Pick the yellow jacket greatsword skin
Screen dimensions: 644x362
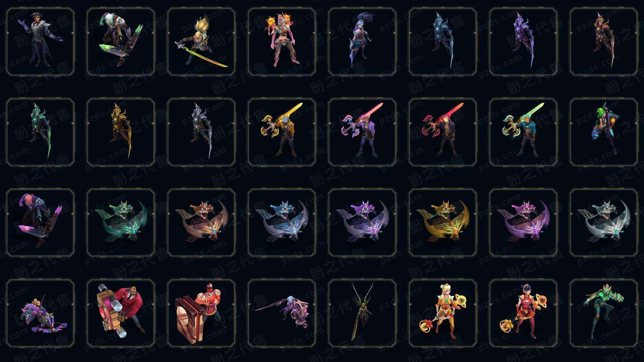(282, 132)
